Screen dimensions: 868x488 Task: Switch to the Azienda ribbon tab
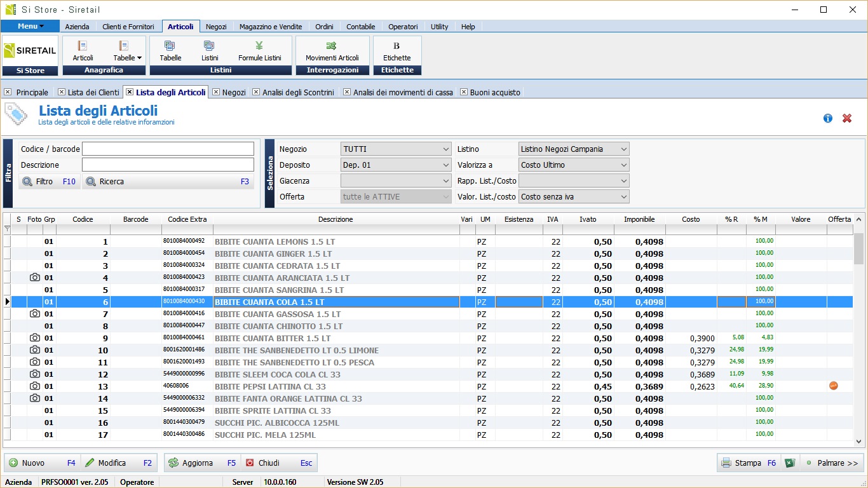click(77, 27)
